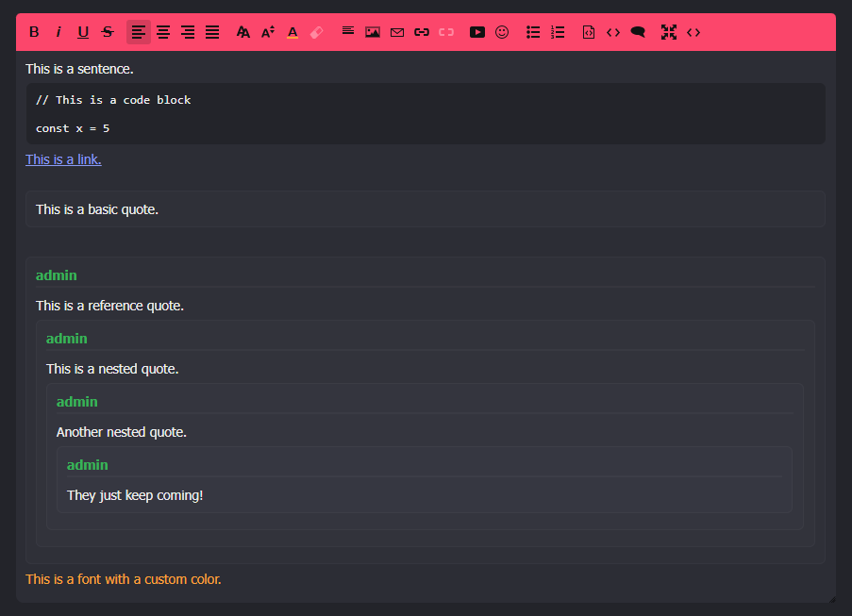Apply strikethrough to text
Viewport: 852px width, 616px height.
coord(108,32)
